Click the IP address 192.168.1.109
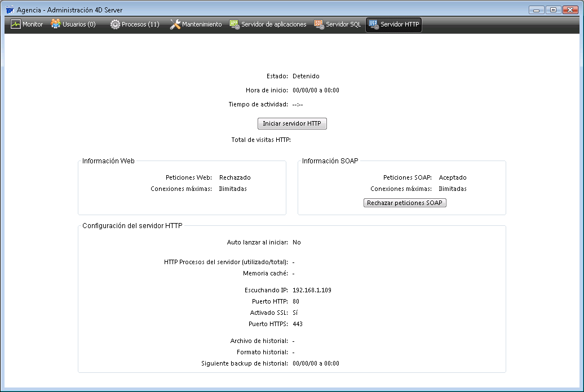Screen dimensions: 584x392 312,291
